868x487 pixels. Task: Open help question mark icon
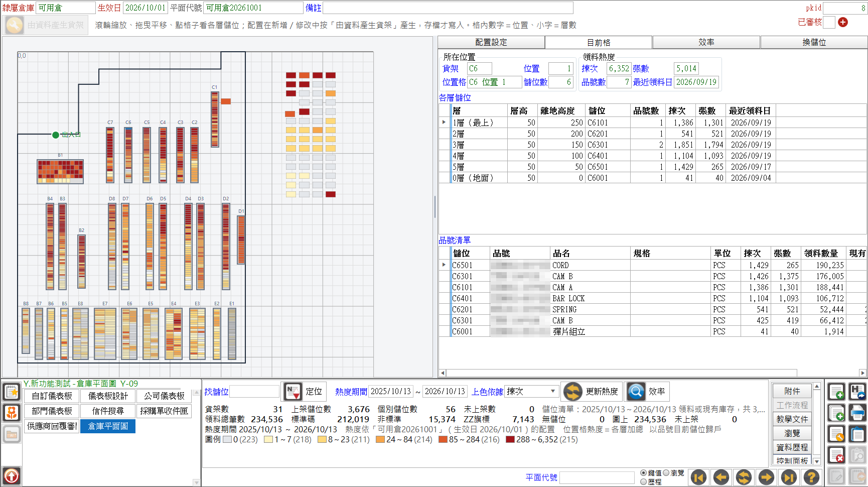(811, 477)
